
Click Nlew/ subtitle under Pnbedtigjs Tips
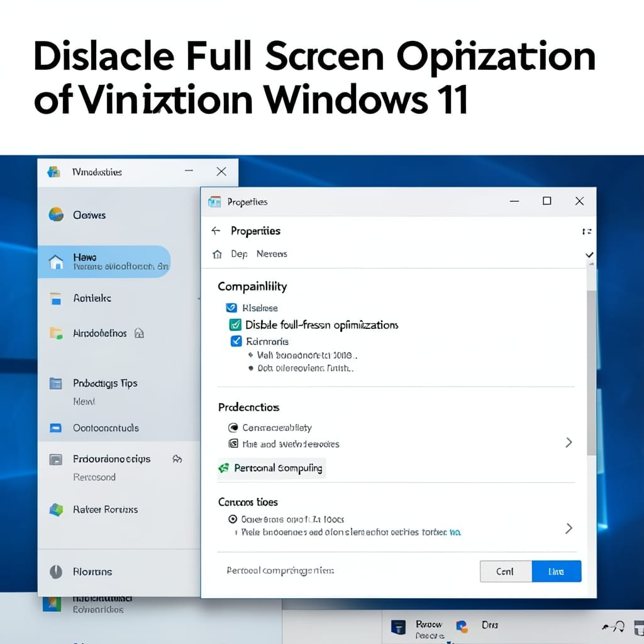[x=84, y=401]
